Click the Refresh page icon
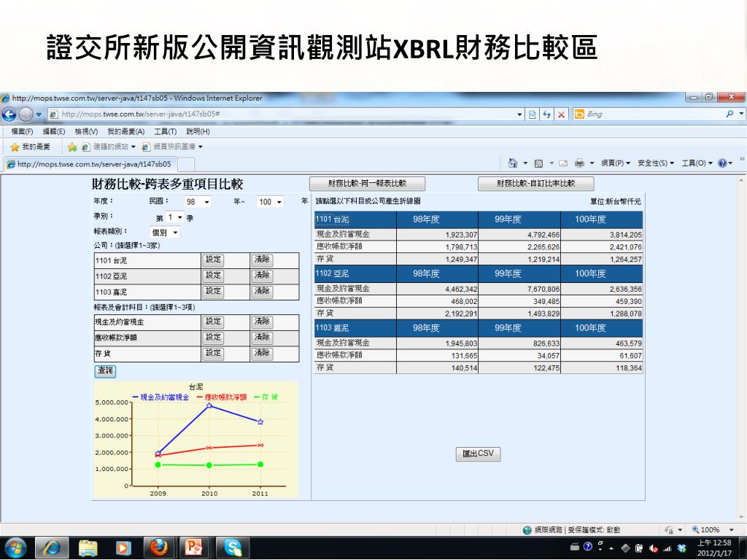Viewport: 747px width, 560px height. pos(546,114)
